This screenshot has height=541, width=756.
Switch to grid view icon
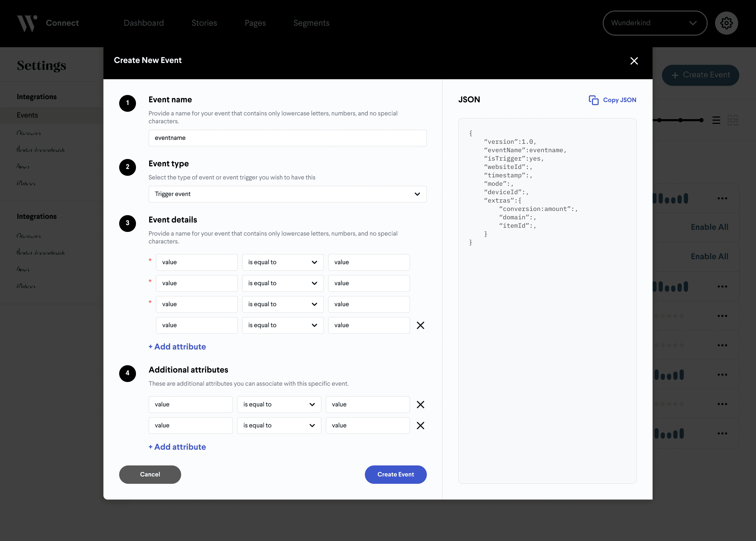[x=732, y=120]
